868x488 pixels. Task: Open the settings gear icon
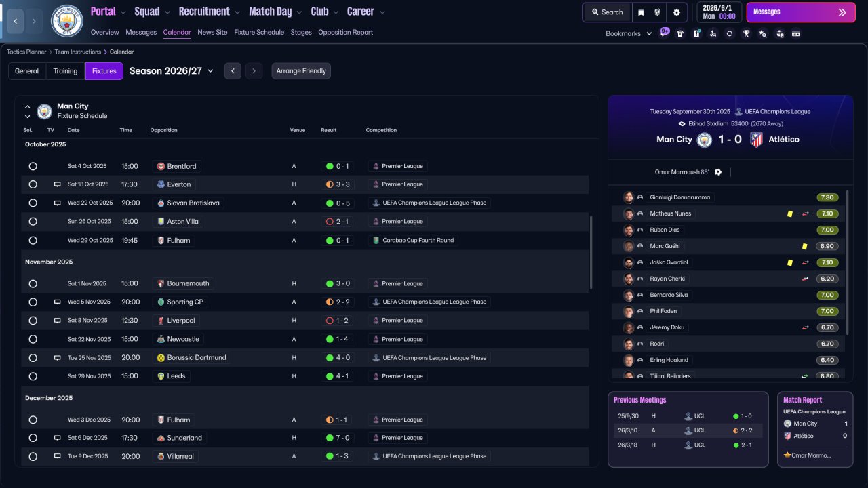[x=677, y=12]
